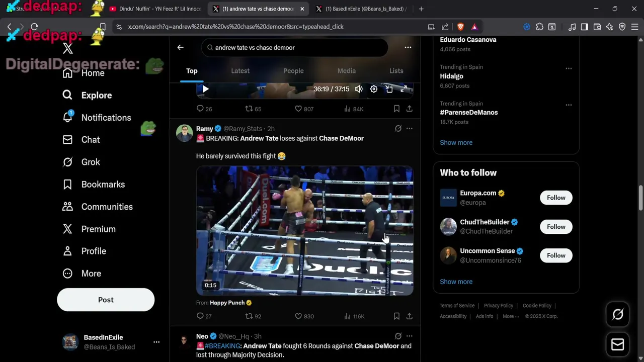Open video settings gear on upper video

click(374, 89)
